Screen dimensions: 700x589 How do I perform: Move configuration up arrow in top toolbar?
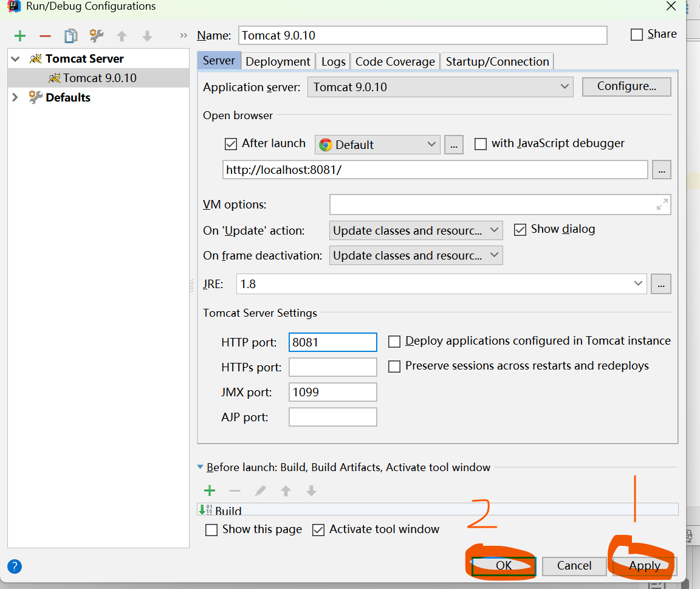(122, 36)
